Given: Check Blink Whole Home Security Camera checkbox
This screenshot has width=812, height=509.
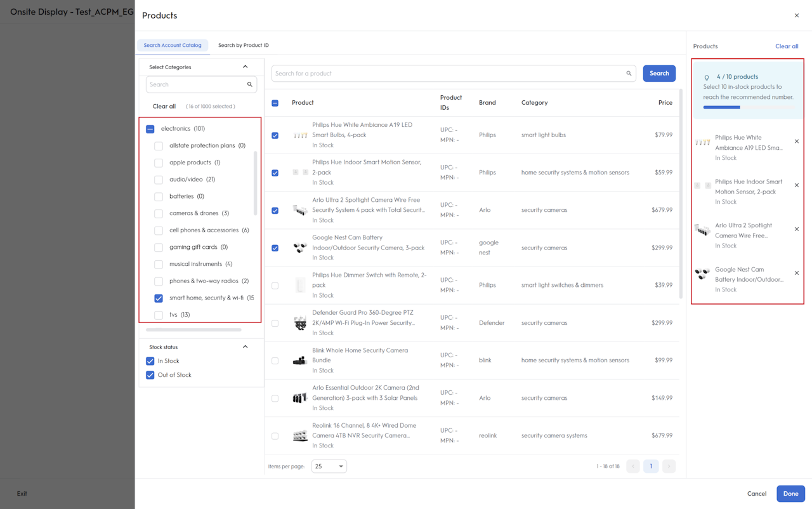Looking at the screenshot, I should pyautogui.click(x=275, y=360).
